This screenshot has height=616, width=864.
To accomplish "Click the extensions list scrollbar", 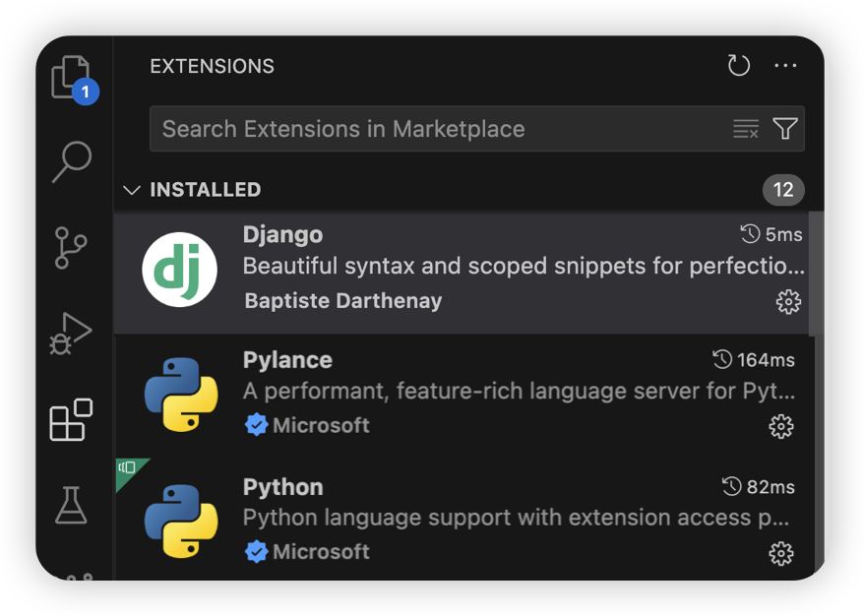I will click(x=816, y=273).
